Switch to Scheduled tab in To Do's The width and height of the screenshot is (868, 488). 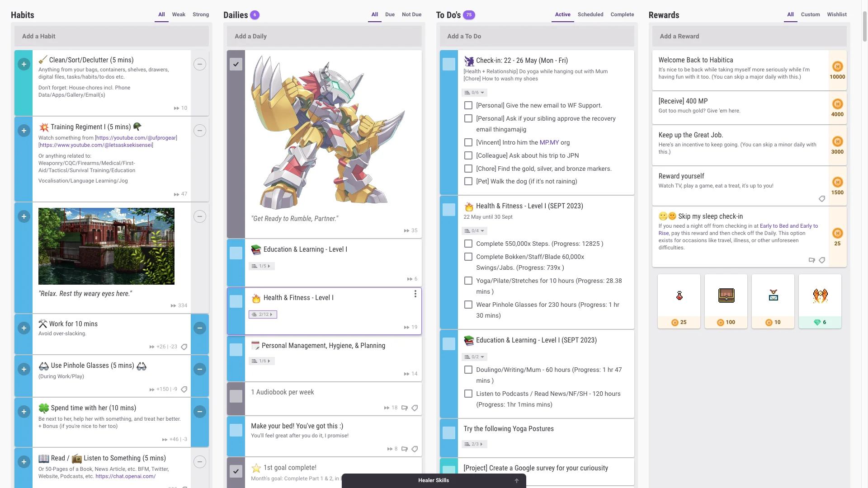(590, 14)
